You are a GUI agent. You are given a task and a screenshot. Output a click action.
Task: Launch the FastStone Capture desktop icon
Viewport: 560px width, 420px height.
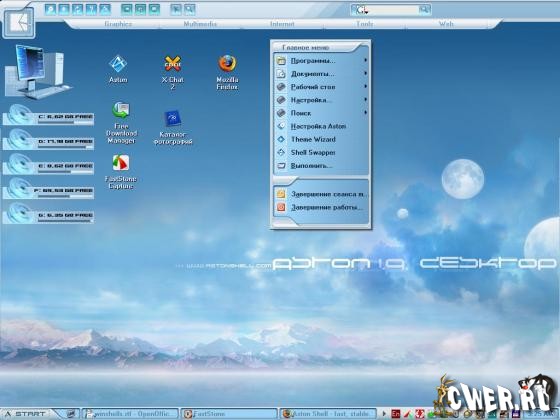click(121, 172)
